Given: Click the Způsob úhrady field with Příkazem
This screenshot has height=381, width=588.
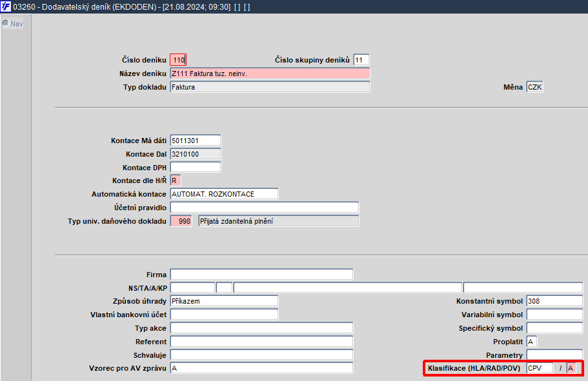Looking at the screenshot, I should [x=224, y=301].
